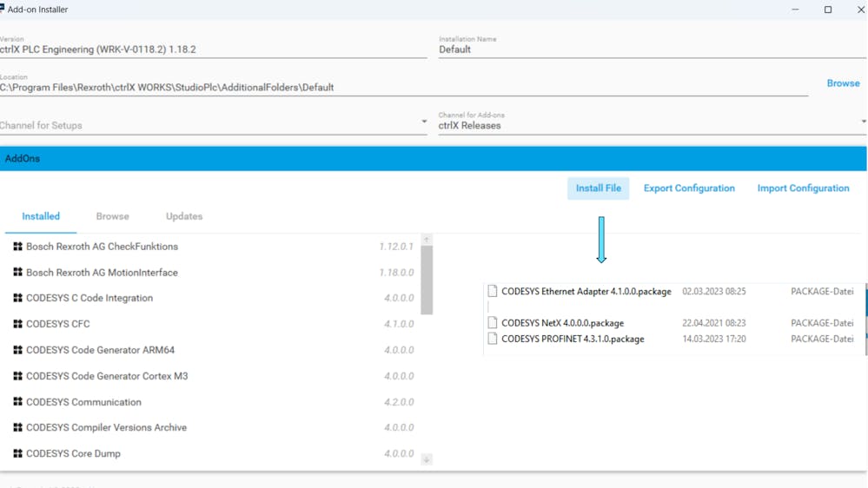Click the Install File button
This screenshot has height=488, width=868.
pyautogui.click(x=599, y=188)
